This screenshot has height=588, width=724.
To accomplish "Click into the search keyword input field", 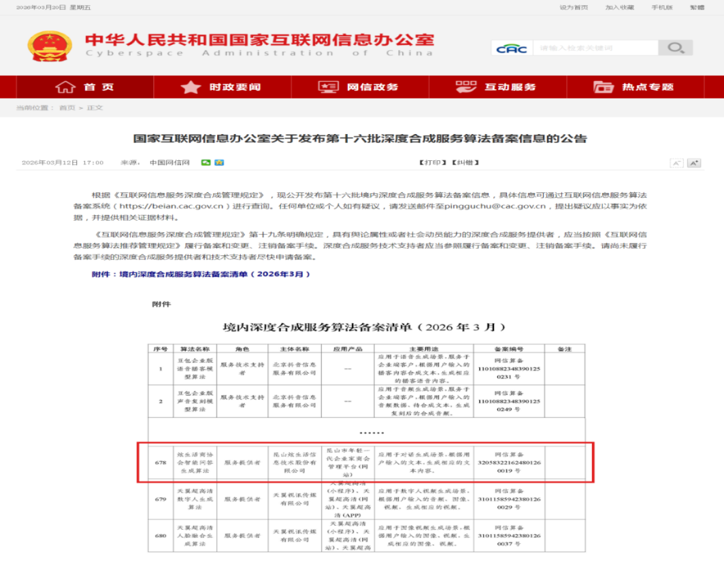I will 595,48.
